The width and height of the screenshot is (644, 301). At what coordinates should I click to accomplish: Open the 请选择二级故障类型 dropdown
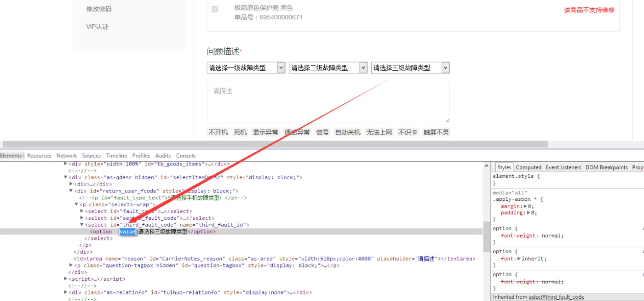tap(328, 68)
